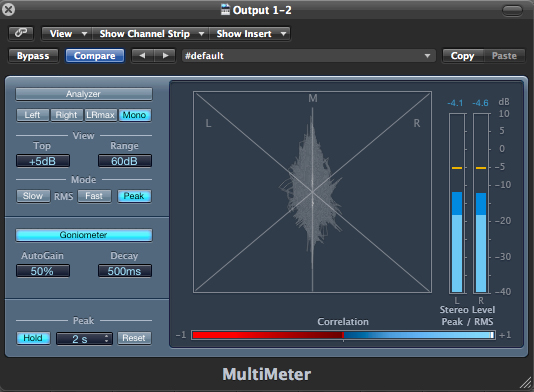The height and width of the screenshot is (392, 534).
Task: Click the peak hold time 2 s stepper
Action: (84, 339)
